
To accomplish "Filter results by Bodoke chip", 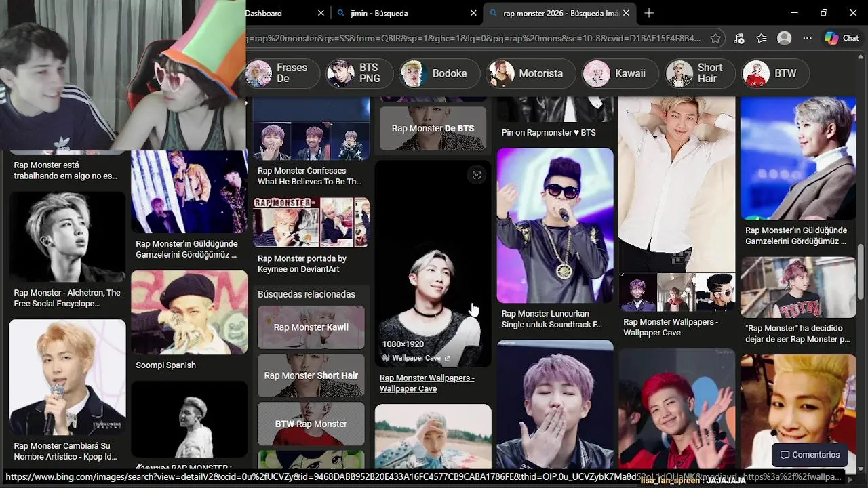I will click(439, 73).
